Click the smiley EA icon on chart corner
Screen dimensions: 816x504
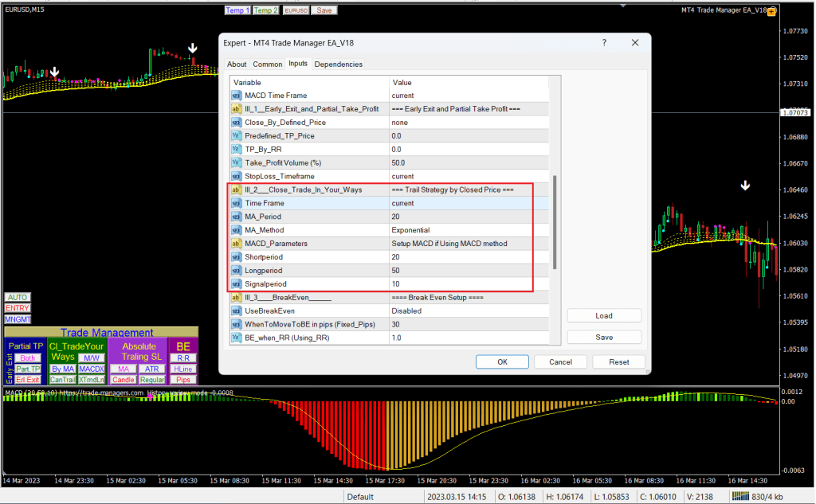[x=773, y=10]
